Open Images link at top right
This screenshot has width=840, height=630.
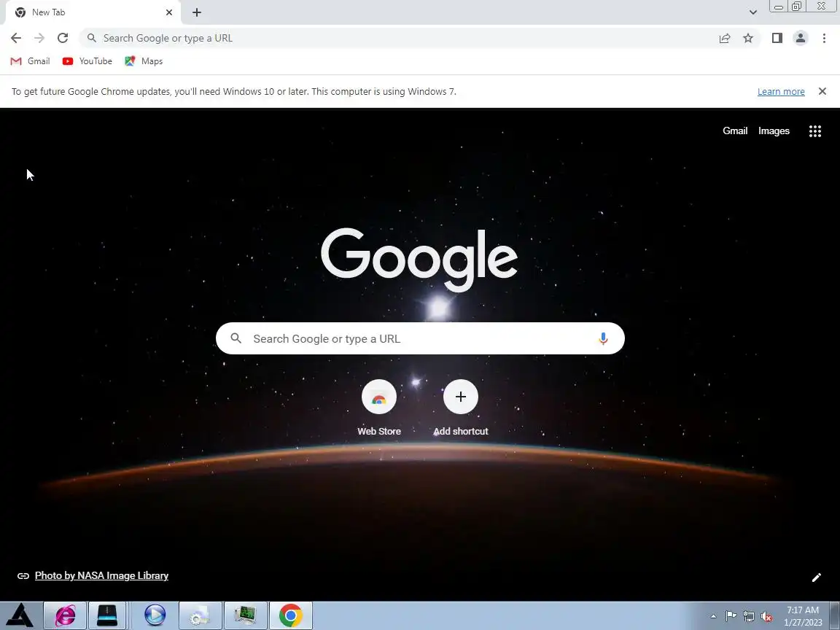(774, 131)
